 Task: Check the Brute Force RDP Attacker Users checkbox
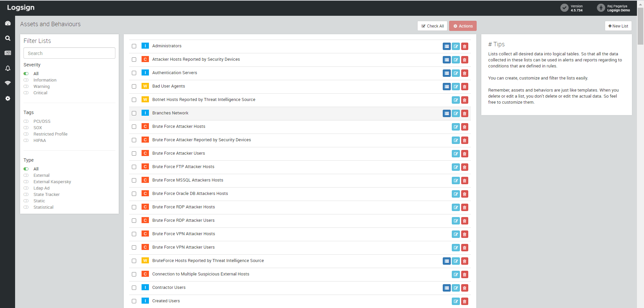[134, 221]
